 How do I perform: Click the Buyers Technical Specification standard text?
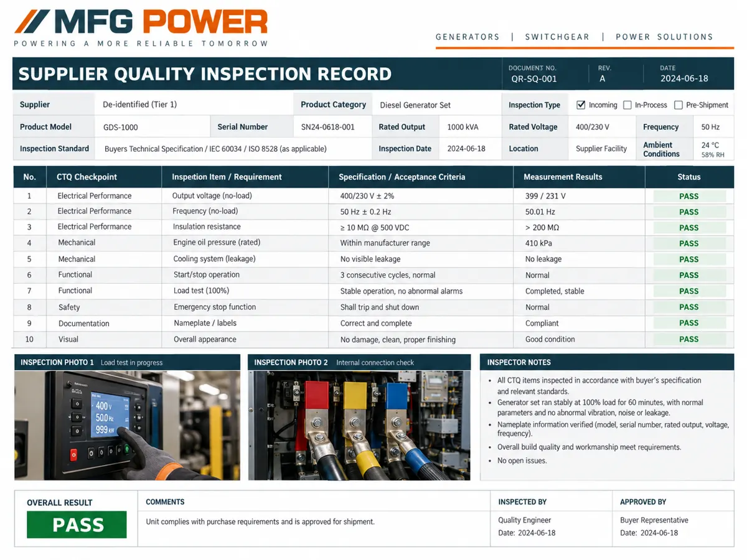tap(215, 149)
